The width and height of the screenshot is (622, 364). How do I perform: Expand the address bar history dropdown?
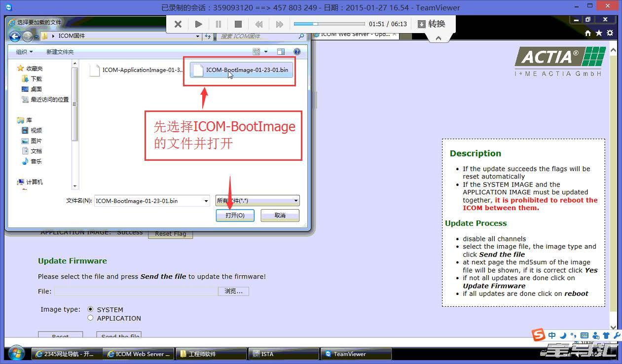pos(197,36)
